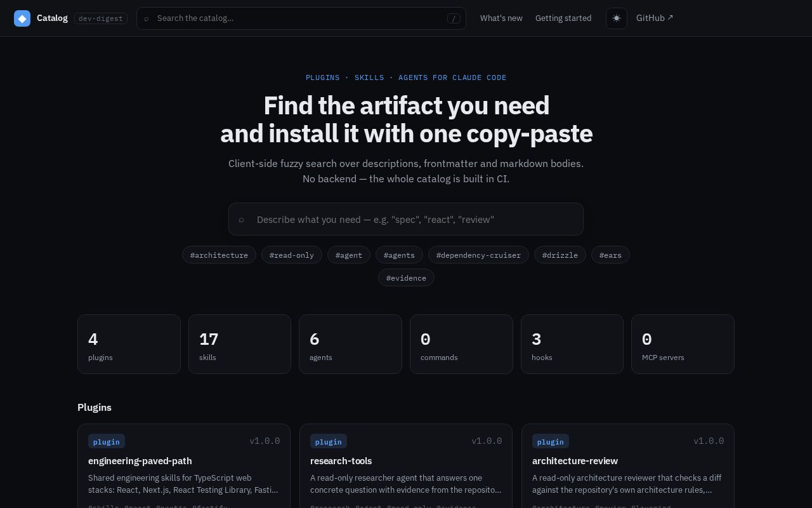Screen dimensions: 812x508
Task: Select the #architecture tag chip
Action: pos(219,255)
